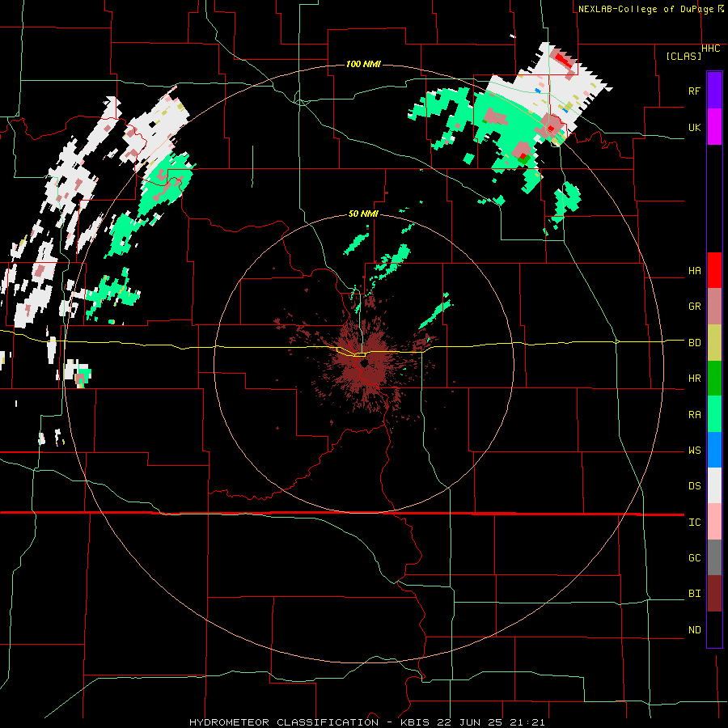This screenshot has height=728, width=728.
Task: Click the WS blue legend swatch
Action: click(x=714, y=450)
